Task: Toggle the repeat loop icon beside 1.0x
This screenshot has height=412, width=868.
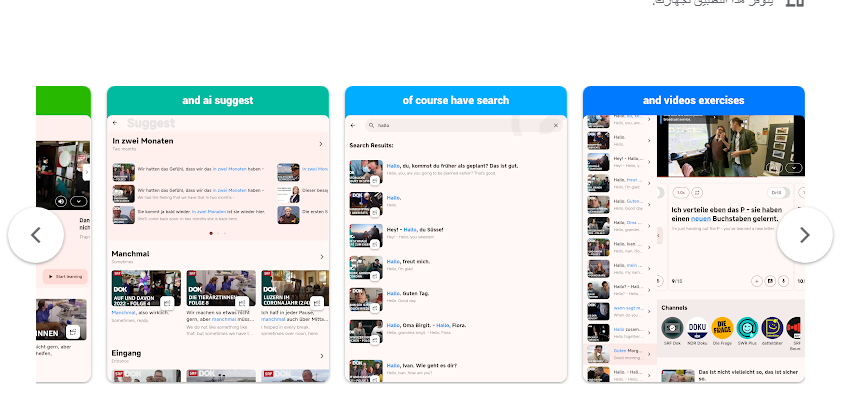Action: click(697, 193)
